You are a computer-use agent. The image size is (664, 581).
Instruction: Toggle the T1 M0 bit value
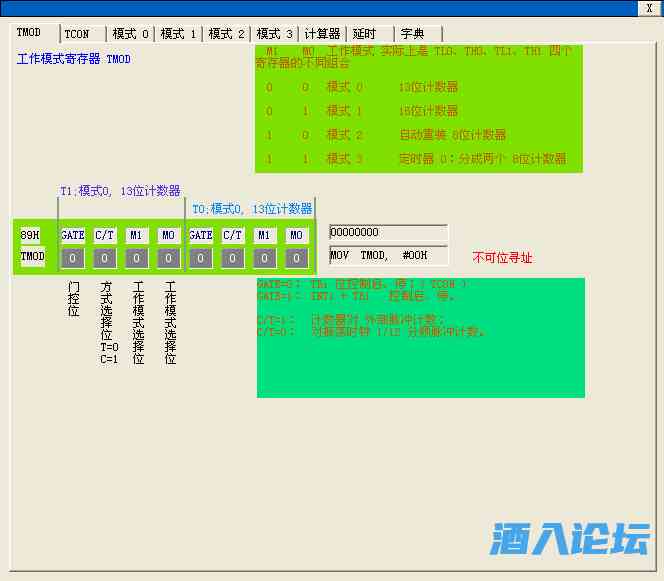[169, 258]
